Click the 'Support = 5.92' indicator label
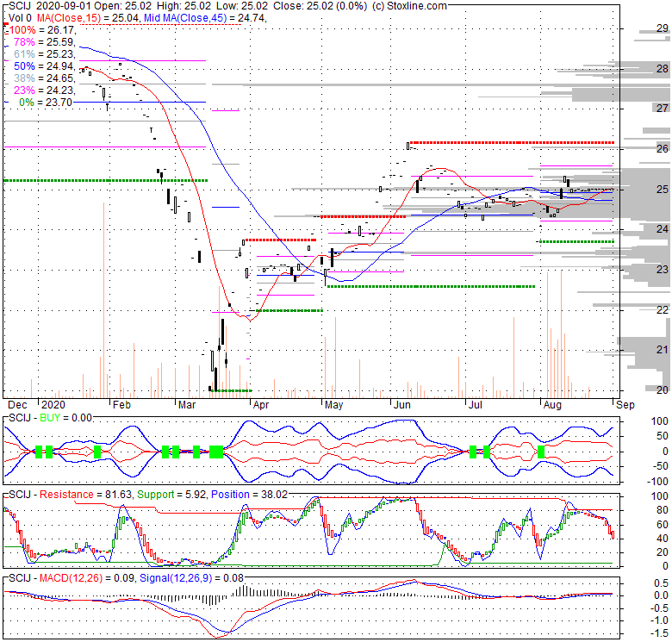Screen dimensions: 672x642 pos(172,495)
